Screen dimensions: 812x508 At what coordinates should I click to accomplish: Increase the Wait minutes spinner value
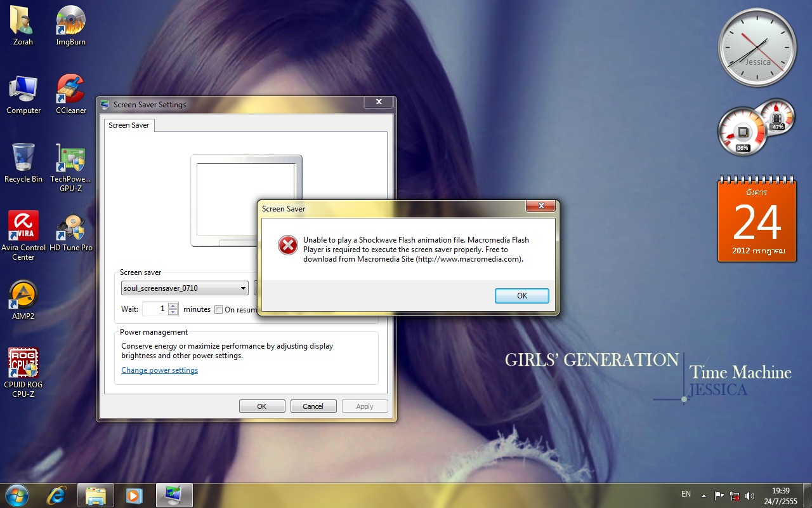pyautogui.click(x=173, y=305)
